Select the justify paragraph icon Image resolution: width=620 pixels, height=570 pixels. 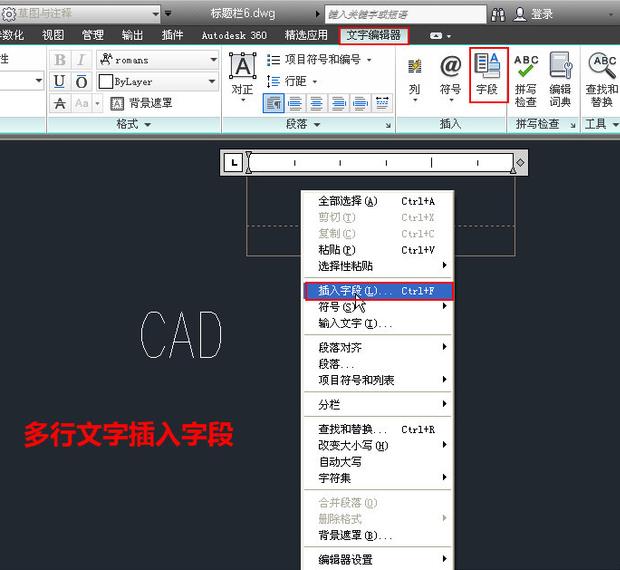360,104
